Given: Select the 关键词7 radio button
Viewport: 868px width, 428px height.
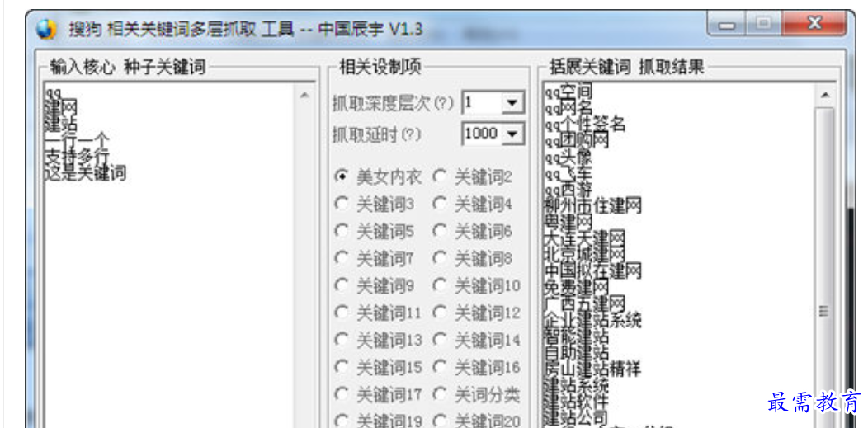Looking at the screenshot, I should [x=342, y=258].
